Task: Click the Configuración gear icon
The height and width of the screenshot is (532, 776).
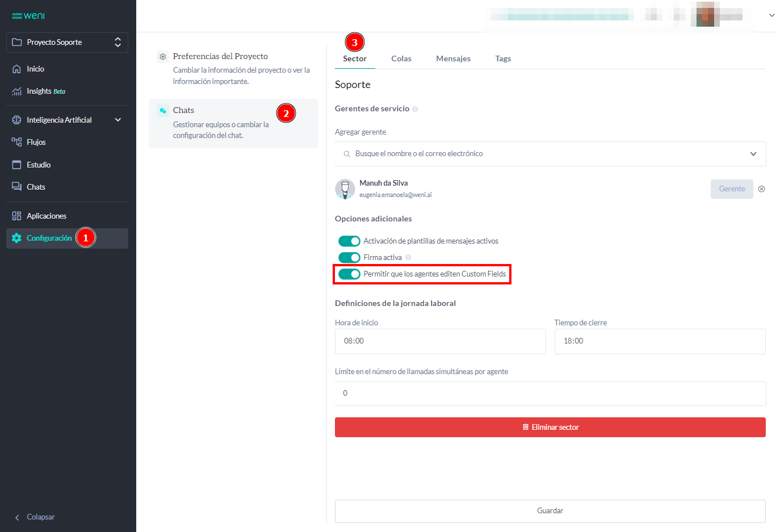Action: click(16, 238)
